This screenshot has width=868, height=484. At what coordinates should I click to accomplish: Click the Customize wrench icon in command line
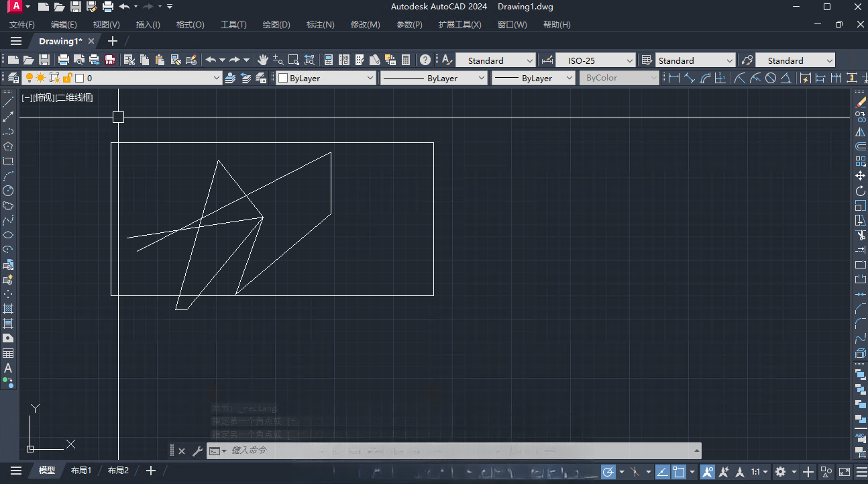(x=197, y=451)
